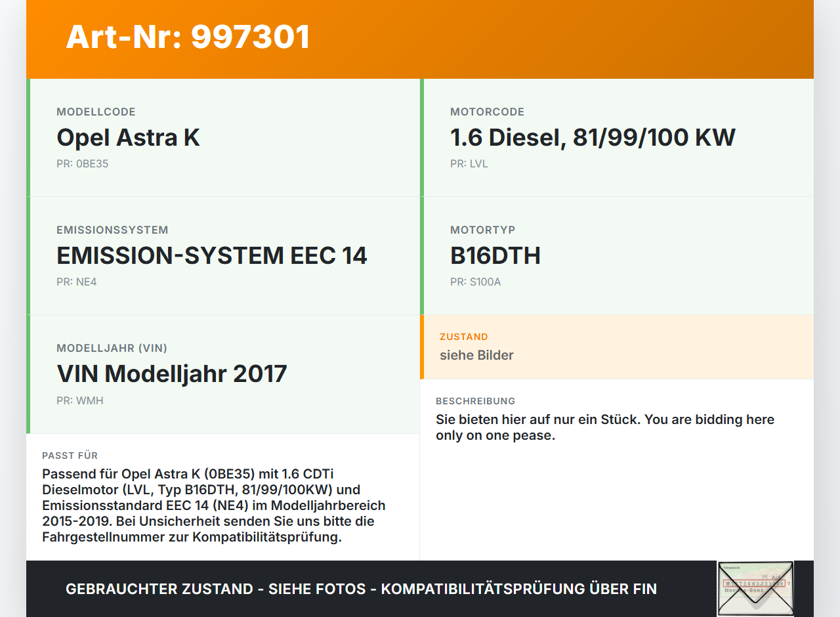Viewport: 840px width, 617px height.
Task: Select the EMISSION-SYSTEM EEC 14 value
Action: [x=211, y=256]
